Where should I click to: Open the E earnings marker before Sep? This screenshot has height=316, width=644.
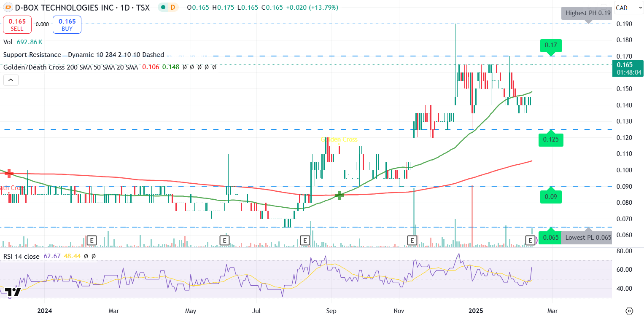pyautogui.click(x=304, y=240)
